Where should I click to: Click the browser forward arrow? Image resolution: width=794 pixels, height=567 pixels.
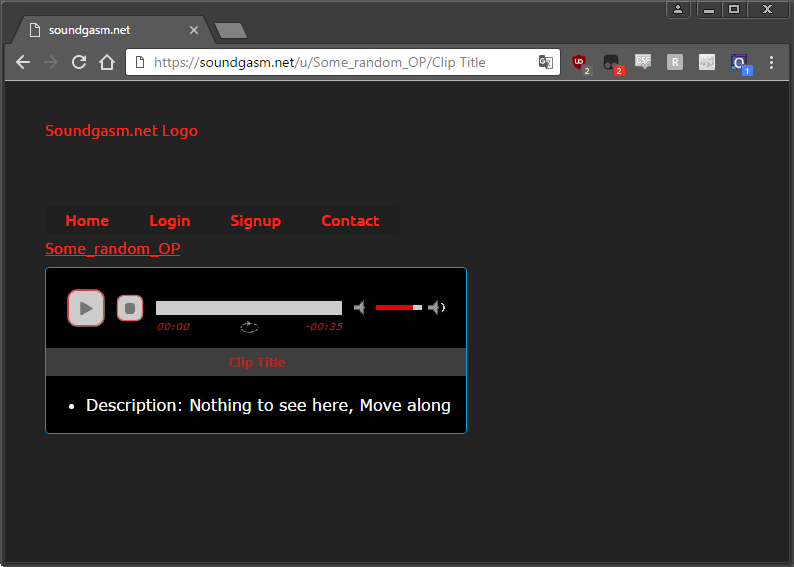point(51,62)
